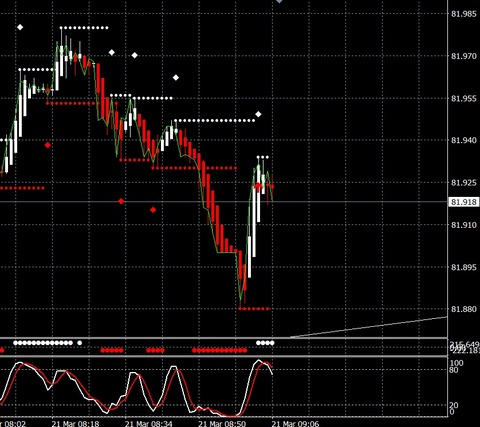Select the red diamond marker near 81.938
This screenshot has width=480, height=427.
48,145
